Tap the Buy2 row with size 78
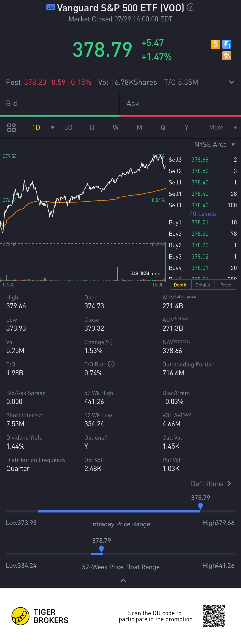 pyautogui.click(x=203, y=234)
